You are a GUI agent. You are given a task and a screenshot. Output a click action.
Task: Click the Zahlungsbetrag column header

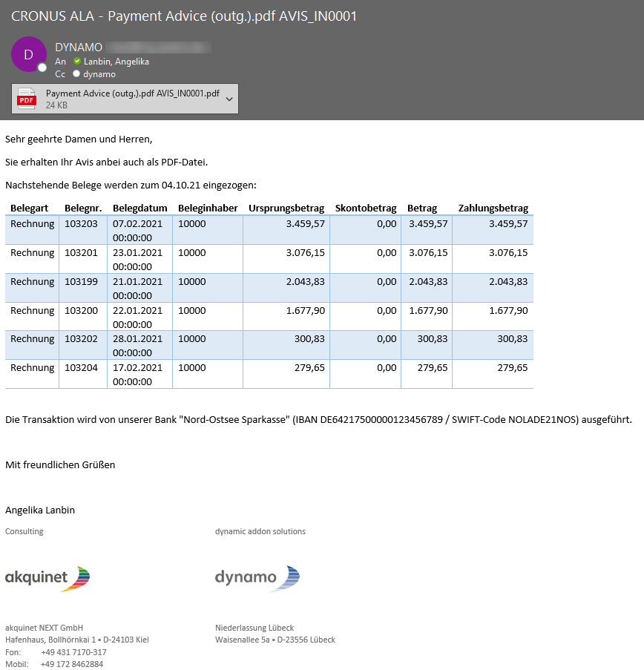[x=493, y=208]
